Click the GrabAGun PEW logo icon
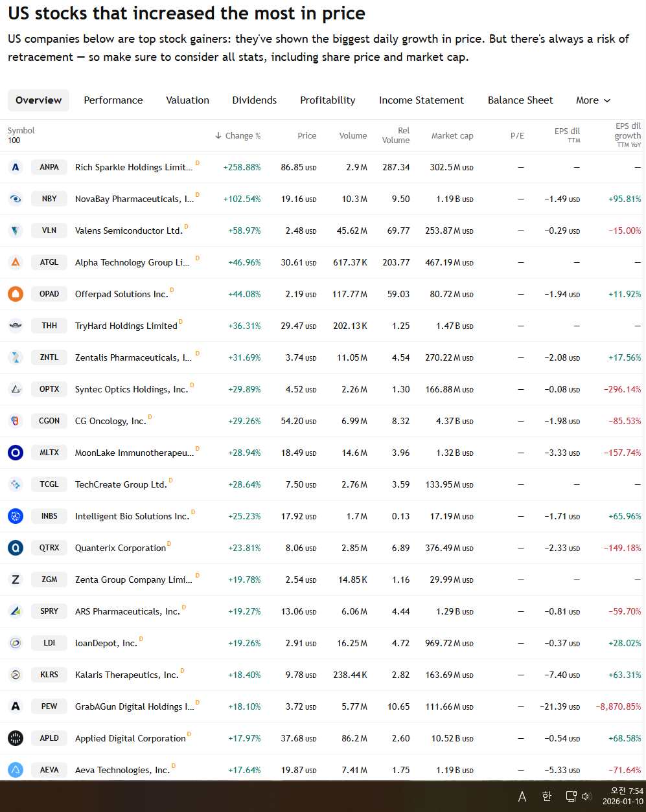Screen dimensions: 646x812 click(x=16, y=706)
